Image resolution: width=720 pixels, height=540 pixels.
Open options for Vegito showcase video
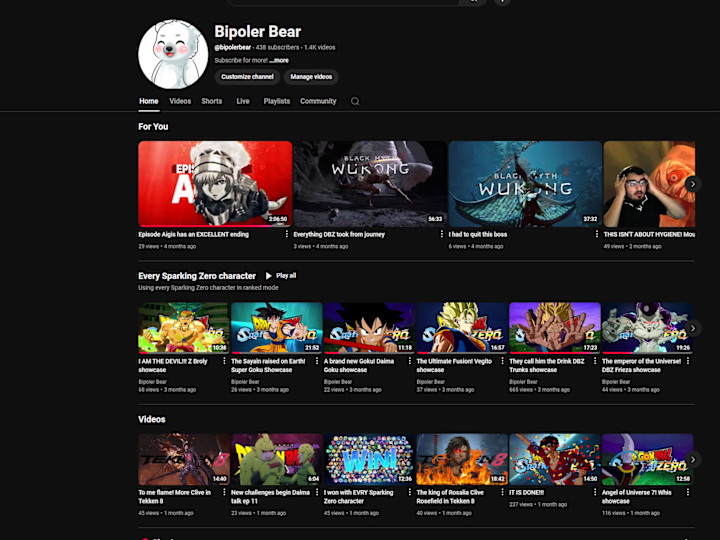point(502,361)
